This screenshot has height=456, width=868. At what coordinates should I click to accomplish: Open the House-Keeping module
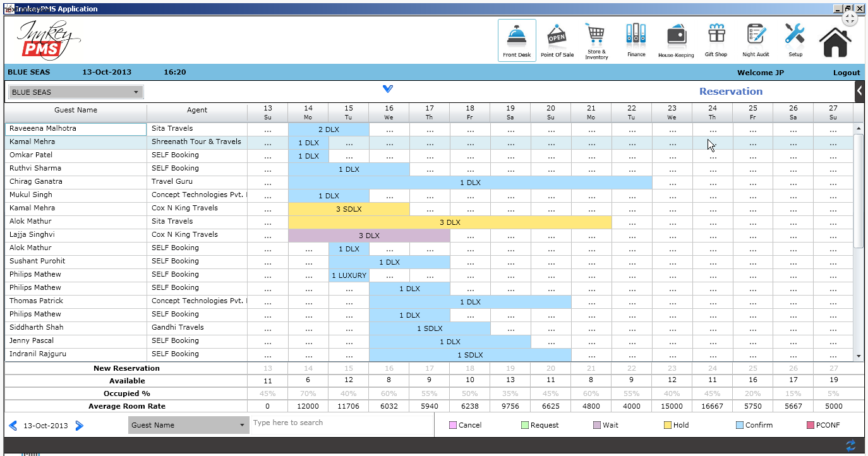pyautogui.click(x=676, y=38)
